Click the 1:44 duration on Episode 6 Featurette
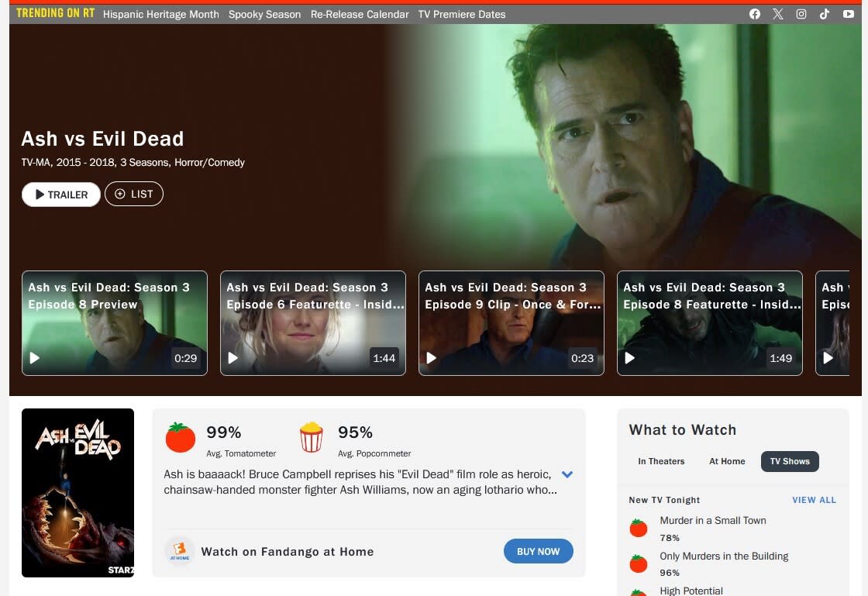This screenshot has width=868, height=596. (384, 358)
